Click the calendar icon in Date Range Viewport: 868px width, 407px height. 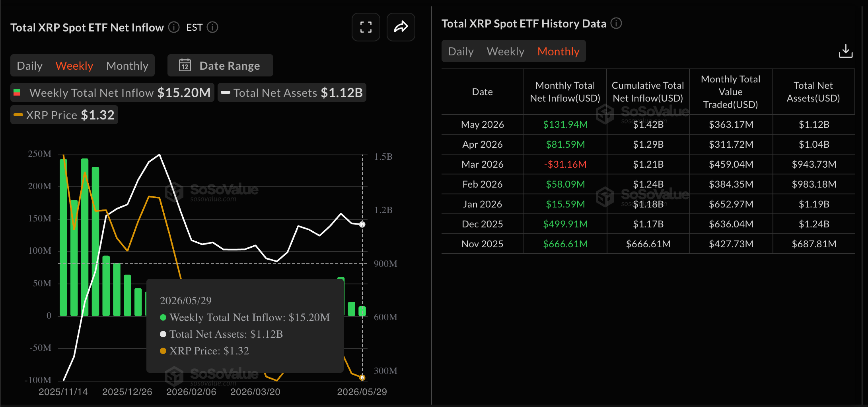pos(185,65)
